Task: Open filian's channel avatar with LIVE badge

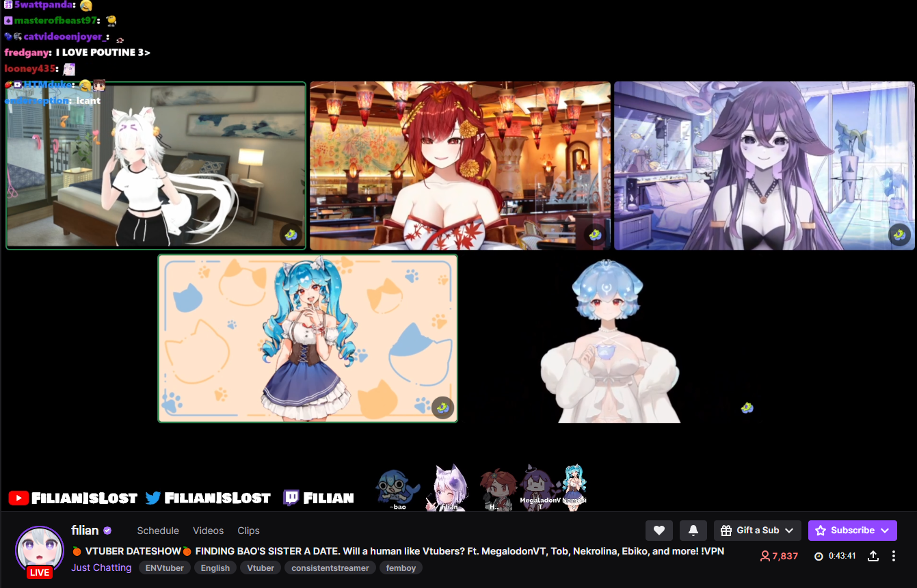Action: [x=40, y=552]
